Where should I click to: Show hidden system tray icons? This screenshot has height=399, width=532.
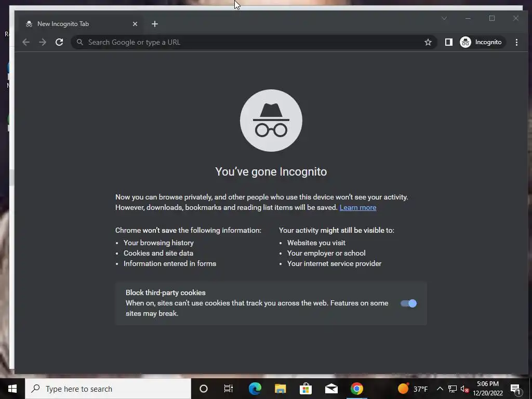pos(440,389)
